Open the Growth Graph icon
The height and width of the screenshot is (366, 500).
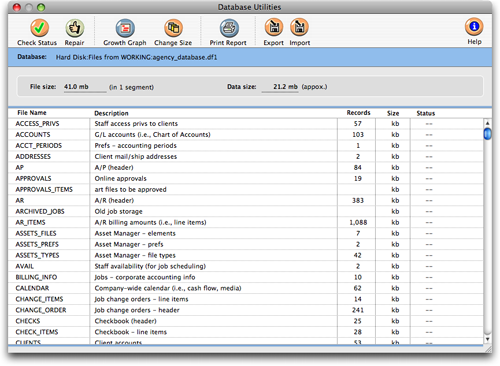[x=125, y=28]
